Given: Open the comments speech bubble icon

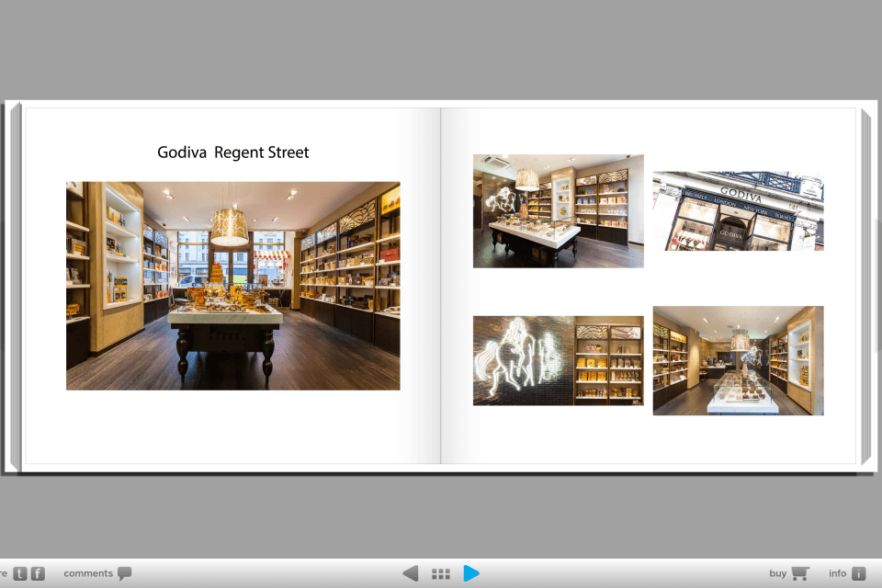Looking at the screenshot, I should point(124,573).
